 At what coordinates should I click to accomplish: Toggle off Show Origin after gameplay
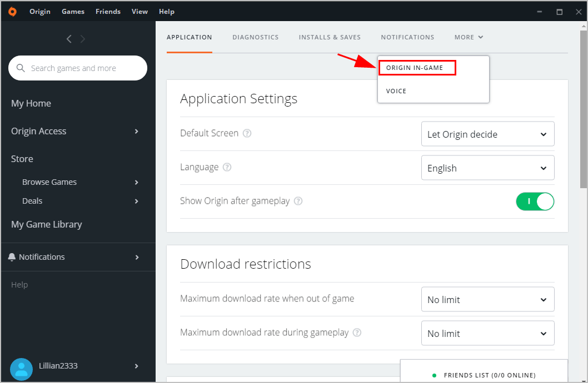535,201
